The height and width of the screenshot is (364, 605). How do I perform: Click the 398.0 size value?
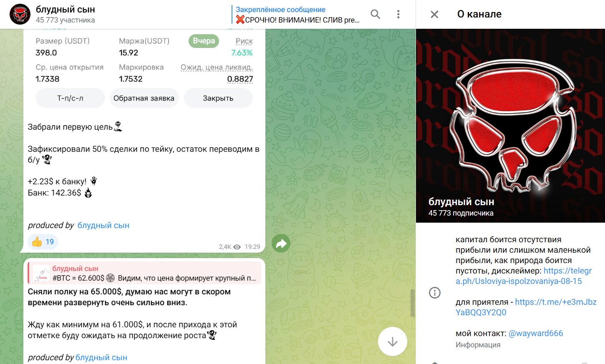(46, 53)
